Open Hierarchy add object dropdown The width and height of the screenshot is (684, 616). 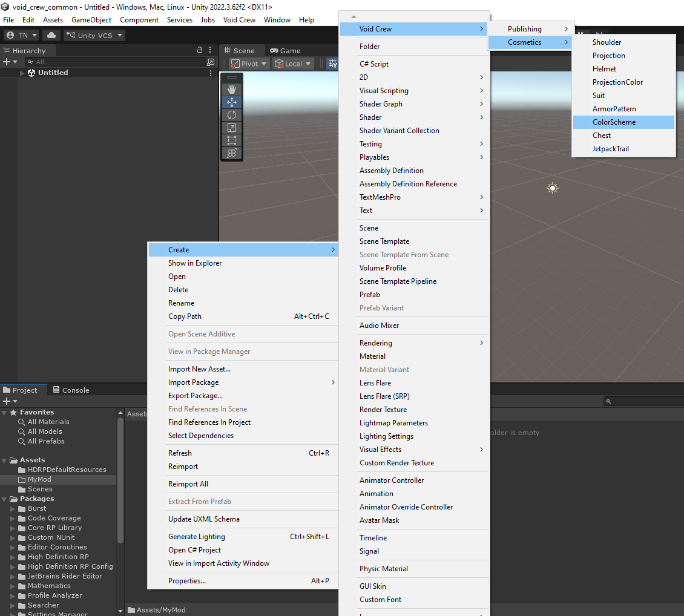[x=10, y=62]
